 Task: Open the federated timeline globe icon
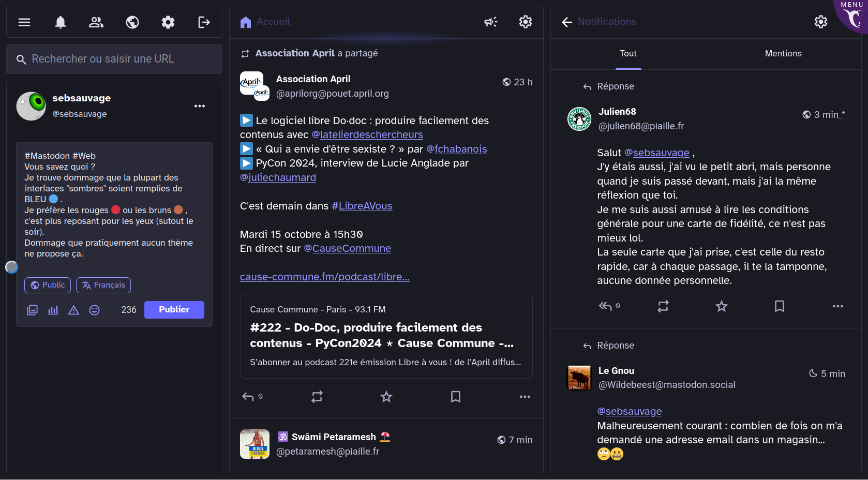132,22
